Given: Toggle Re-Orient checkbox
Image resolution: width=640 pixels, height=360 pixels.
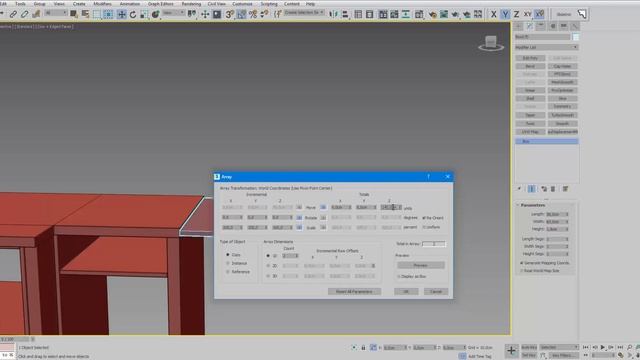Looking at the screenshot, I should point(424,218).
